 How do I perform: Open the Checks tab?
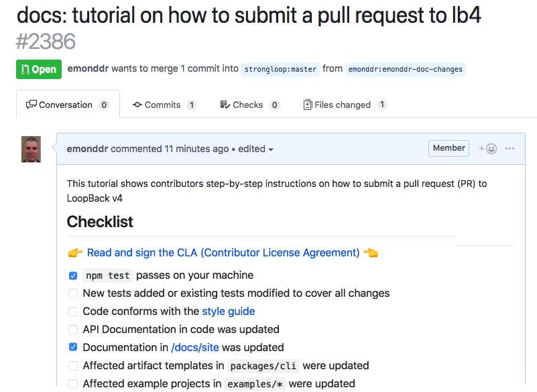pos(249,105)
